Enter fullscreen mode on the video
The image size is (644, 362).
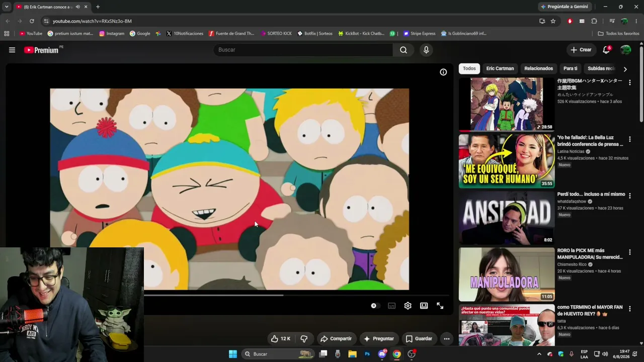pyautogui.click(x=440, y=306)
